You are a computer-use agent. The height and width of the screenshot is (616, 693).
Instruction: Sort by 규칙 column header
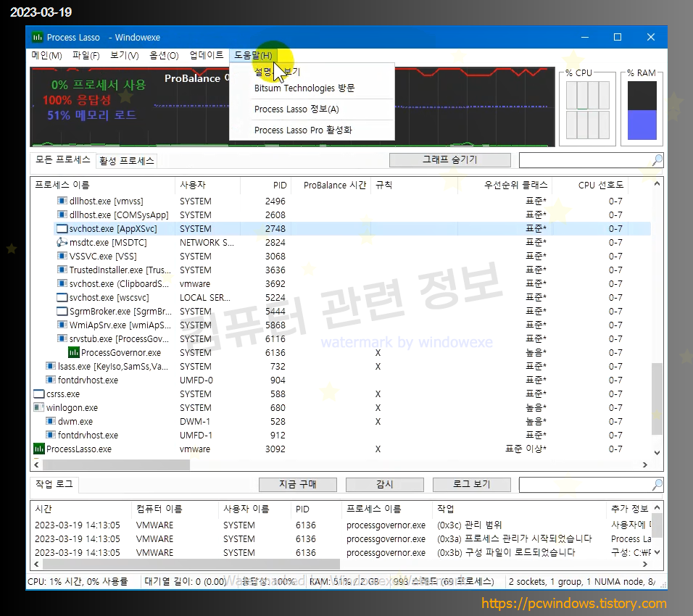click(414, 185)
